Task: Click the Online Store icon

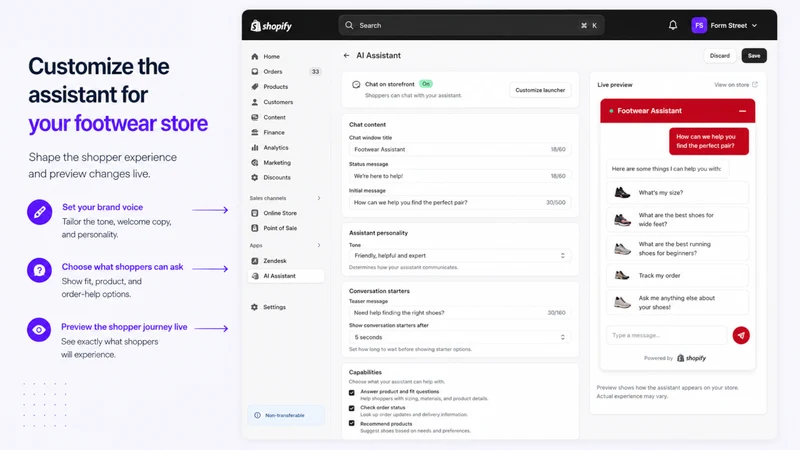Action: click(x=255, y=213)
